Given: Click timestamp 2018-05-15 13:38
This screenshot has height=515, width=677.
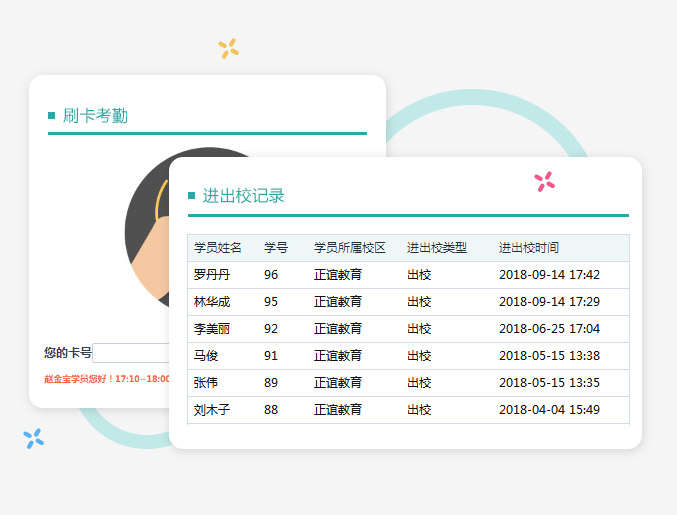Looking at the screenshot, I should (x=549, y=356).
